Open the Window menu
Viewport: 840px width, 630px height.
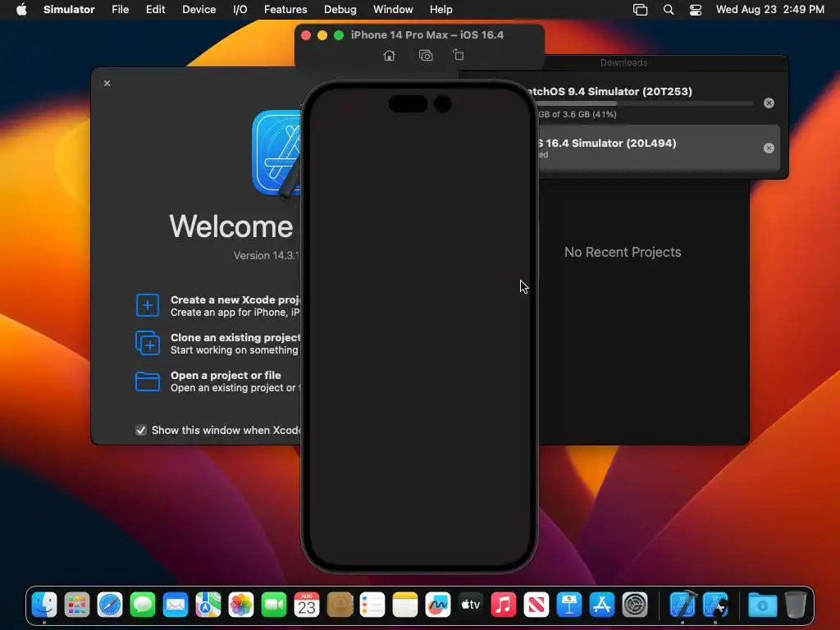coord(393,10)
